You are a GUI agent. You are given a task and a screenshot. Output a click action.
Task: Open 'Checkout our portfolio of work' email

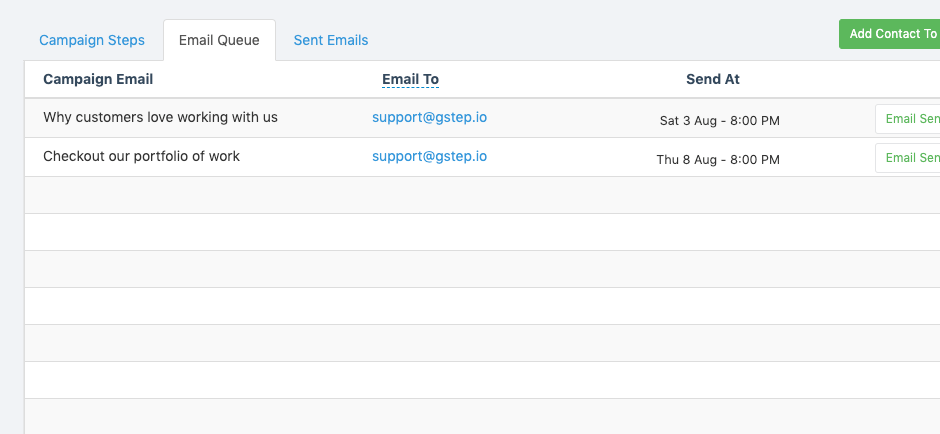coord(141,156)
